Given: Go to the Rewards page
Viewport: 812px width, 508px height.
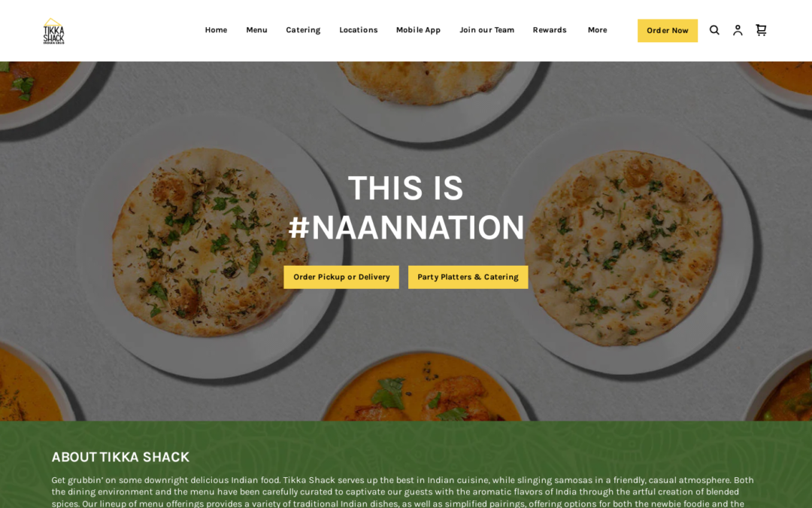Looking at the screenshot, I should pos(550,30).
